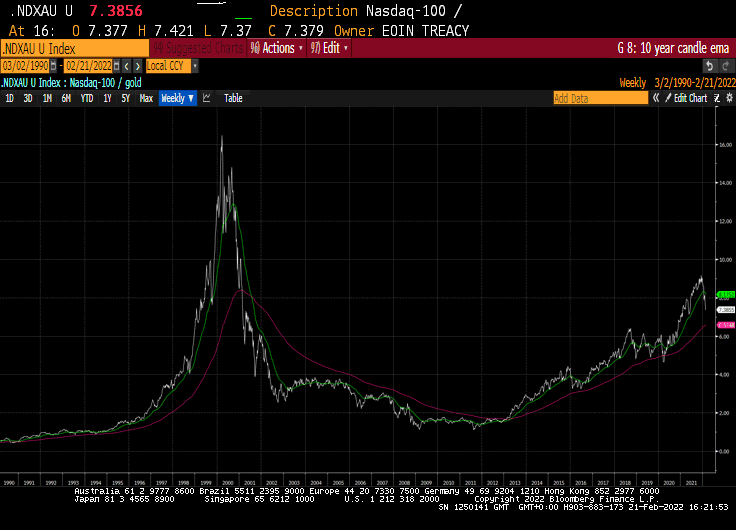736x530 pixels.
Task: Open chart settings gear icon
Action: pyautogui.click(x=729, y=98)
